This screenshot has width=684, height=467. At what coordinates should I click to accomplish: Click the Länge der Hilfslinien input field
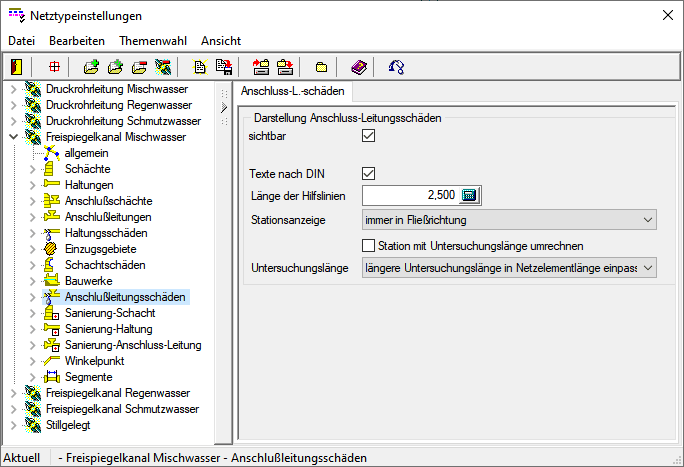(410, 195)
